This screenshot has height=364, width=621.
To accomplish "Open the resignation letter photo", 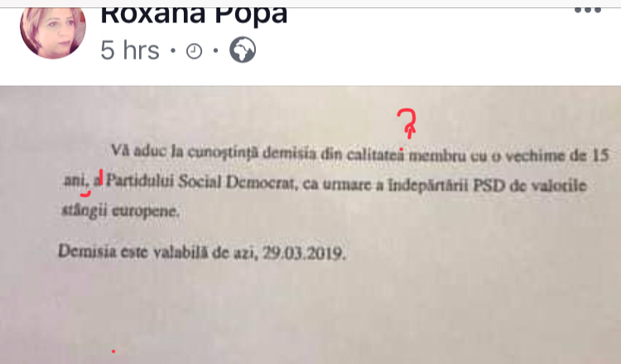I will 310,225.
